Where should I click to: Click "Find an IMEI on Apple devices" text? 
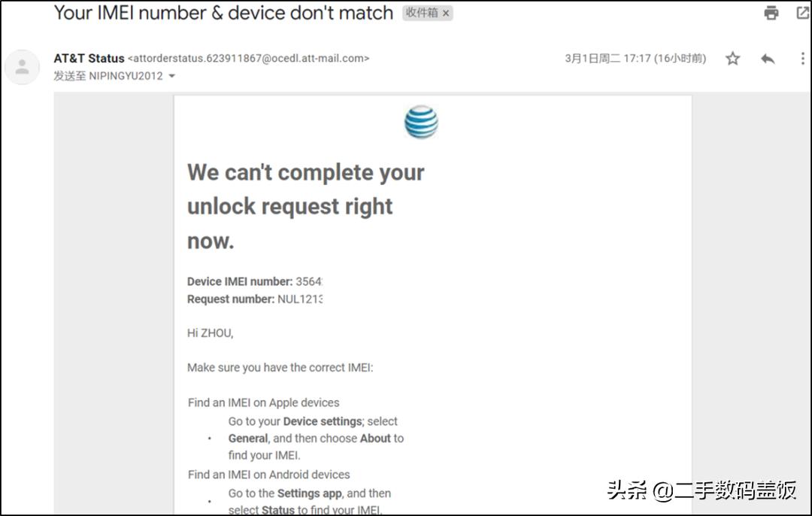coord(263,402)
